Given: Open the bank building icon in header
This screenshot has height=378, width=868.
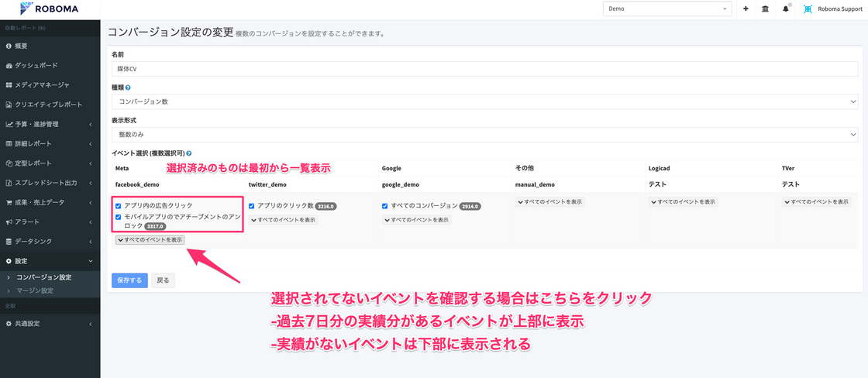Looking at the screenshot, I should [765, 9].
